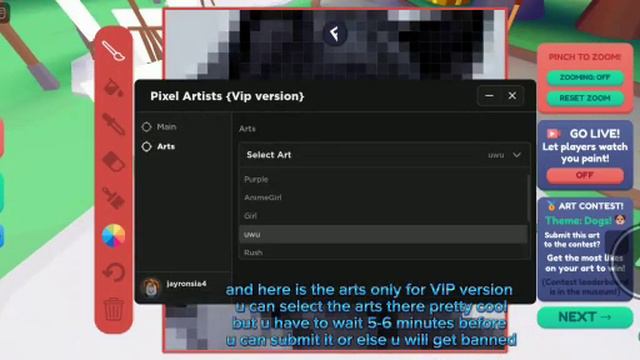Choose Rush from art list
The width and height of the screenshot is (640, 360).
coord(382,252)
